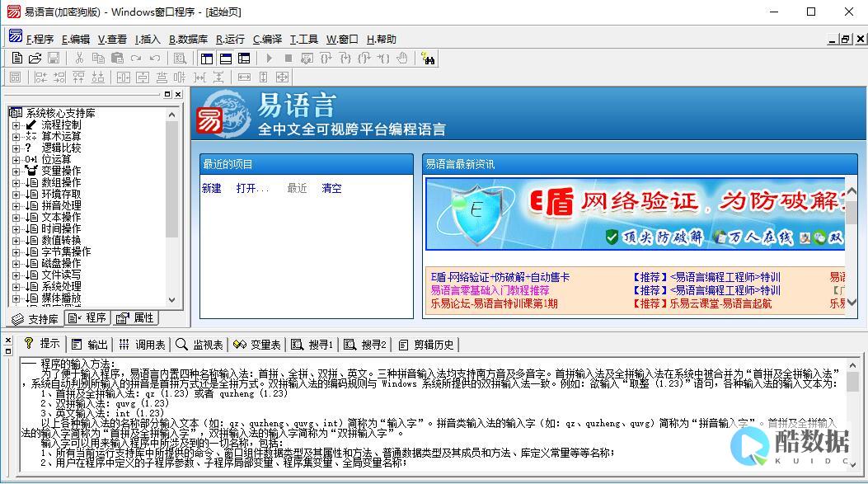Toggle the left work panel layout icon
This screenshot has height=484, width=868.
(x=207, y=58)
